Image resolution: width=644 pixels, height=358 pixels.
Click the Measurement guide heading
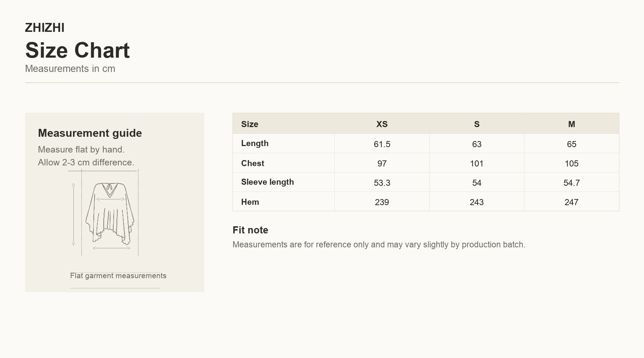click(x=90, y=133)
